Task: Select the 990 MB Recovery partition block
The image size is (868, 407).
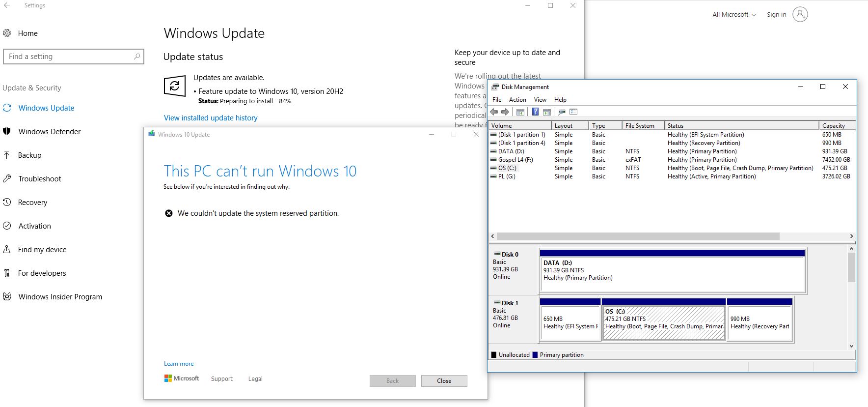Action: [x=759, y=320]
